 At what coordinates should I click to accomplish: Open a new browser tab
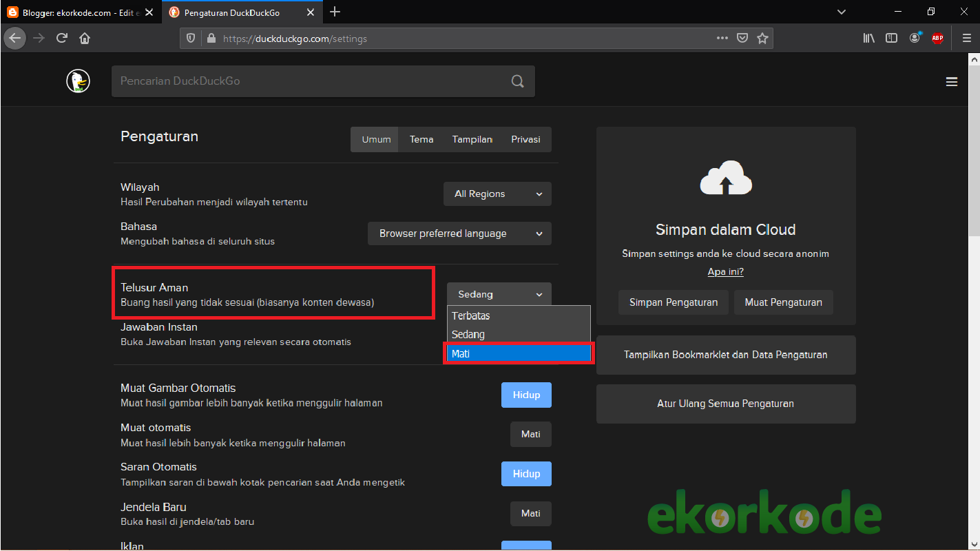pos(335,12)
